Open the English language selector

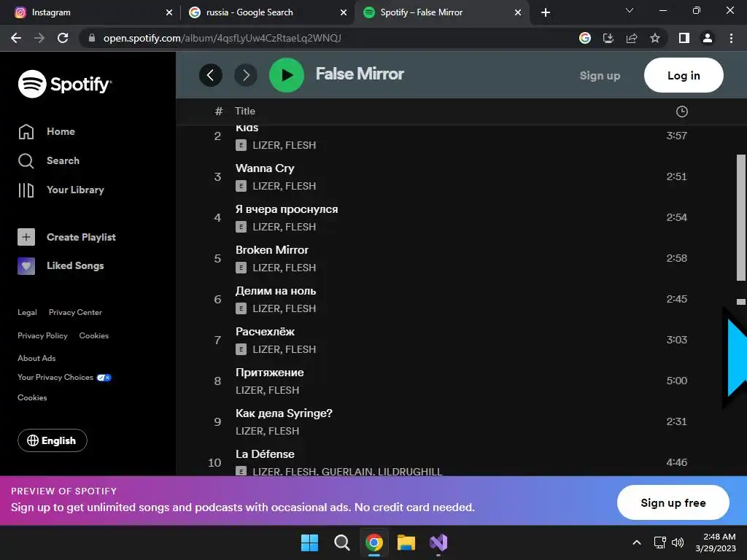coord(53,440)
